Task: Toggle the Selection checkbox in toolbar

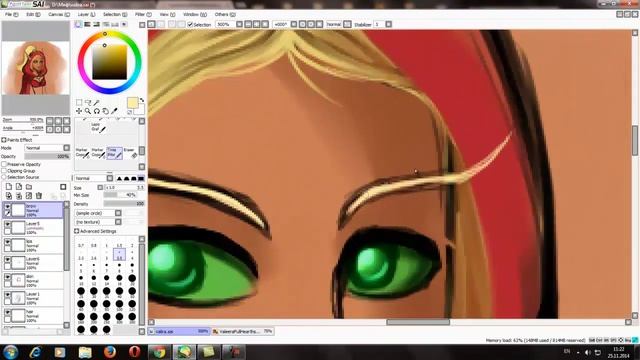Action: tap(190, 24)
